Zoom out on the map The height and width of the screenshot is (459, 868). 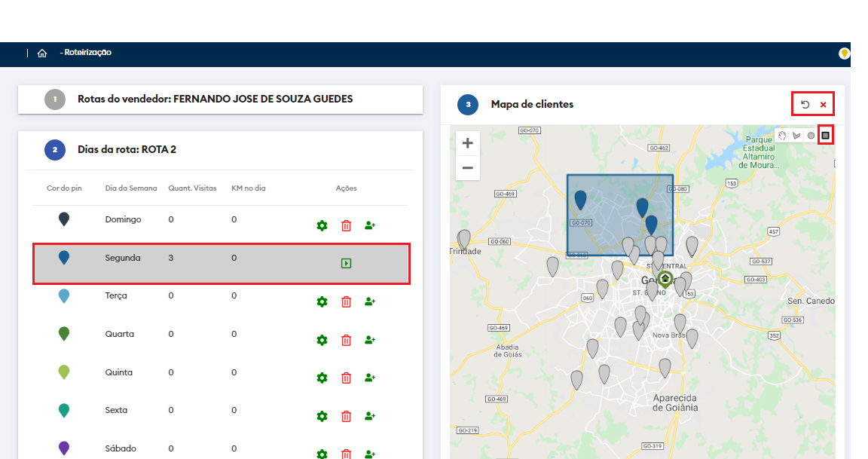[467, 167]
